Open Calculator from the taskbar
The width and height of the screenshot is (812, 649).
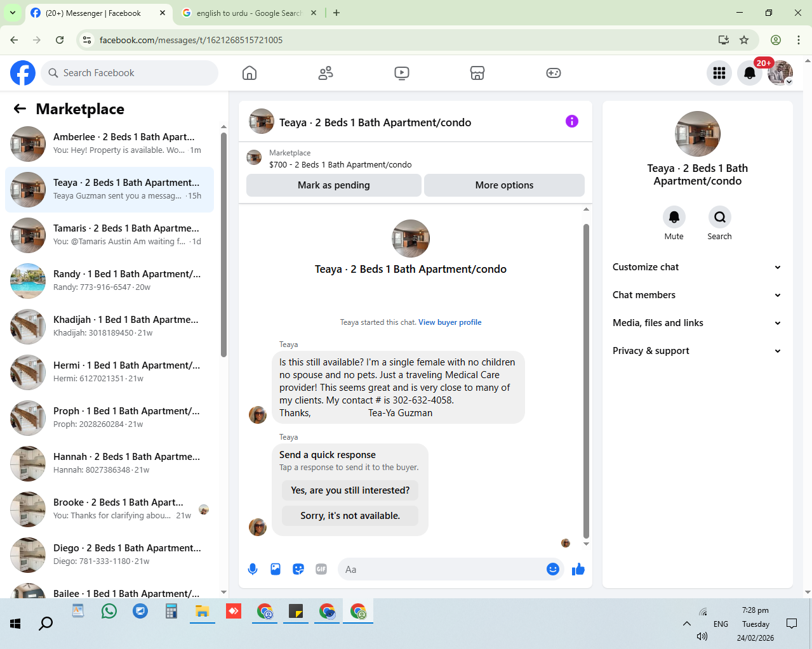[x=171, y=612]
